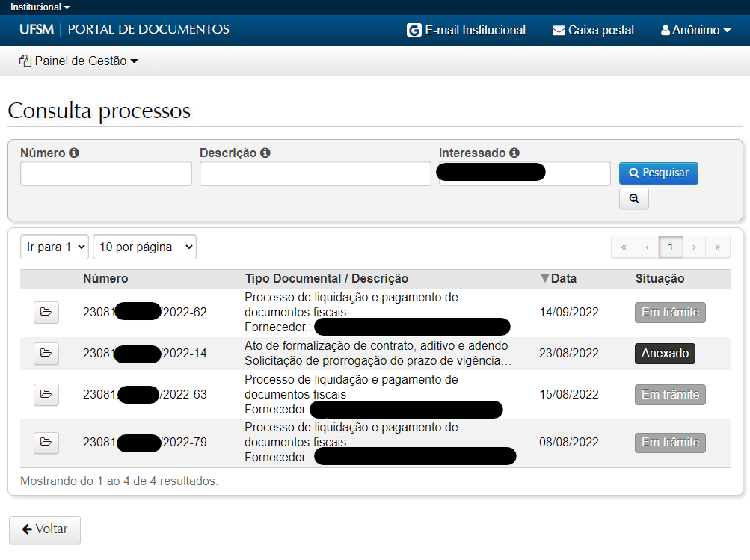Open folder icon for process dated 15/08/2022
Viewport: 750px width, 560px height.
pos(46,394)
